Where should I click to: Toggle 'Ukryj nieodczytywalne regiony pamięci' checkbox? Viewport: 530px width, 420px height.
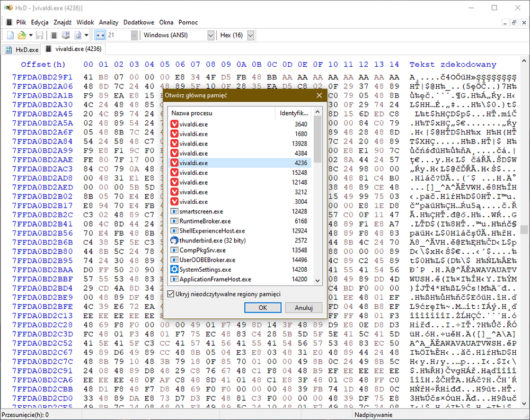171,294
